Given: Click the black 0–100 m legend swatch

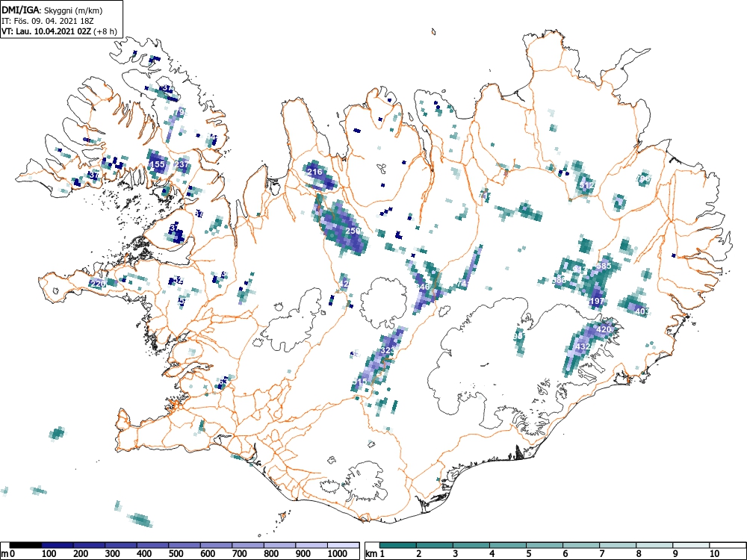Looking at the screenshot, I should click(x=25, y=545).
